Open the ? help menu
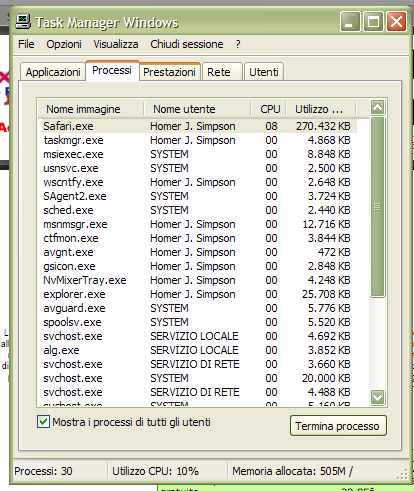 coord(238,44)
